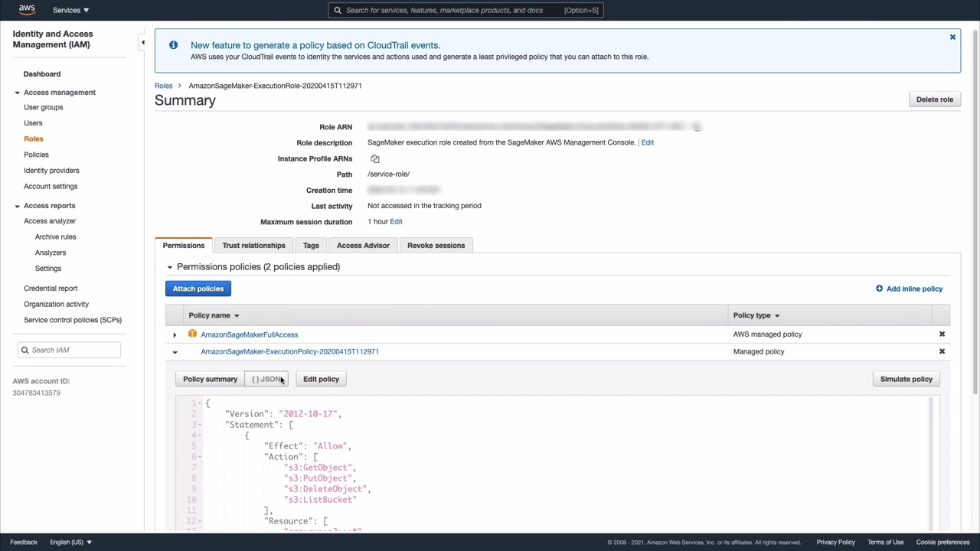
Task: Click the Edit policy button
Action: pos(321,379)
